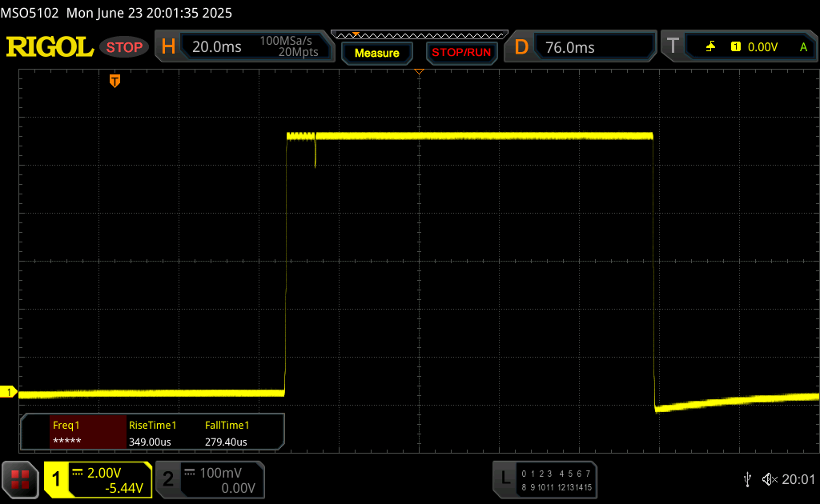
Task: Click the RIGOL logo
Action: coord(50,47)
